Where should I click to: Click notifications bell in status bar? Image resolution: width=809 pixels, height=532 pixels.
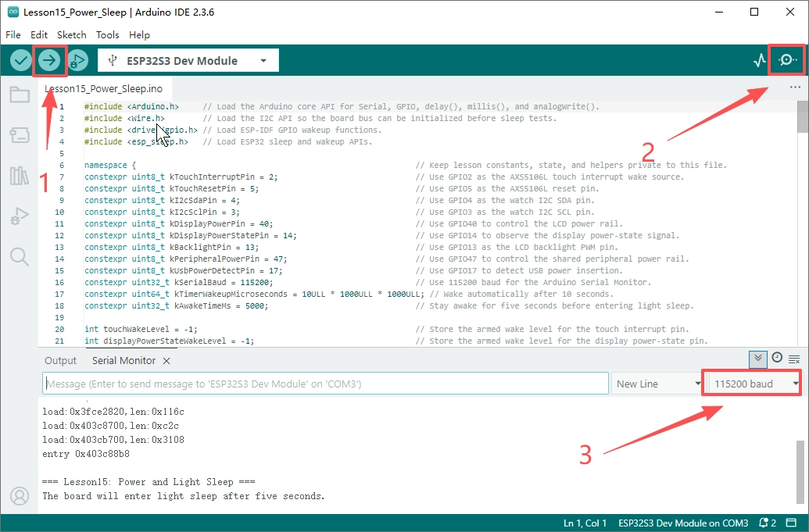coord(768,523)
